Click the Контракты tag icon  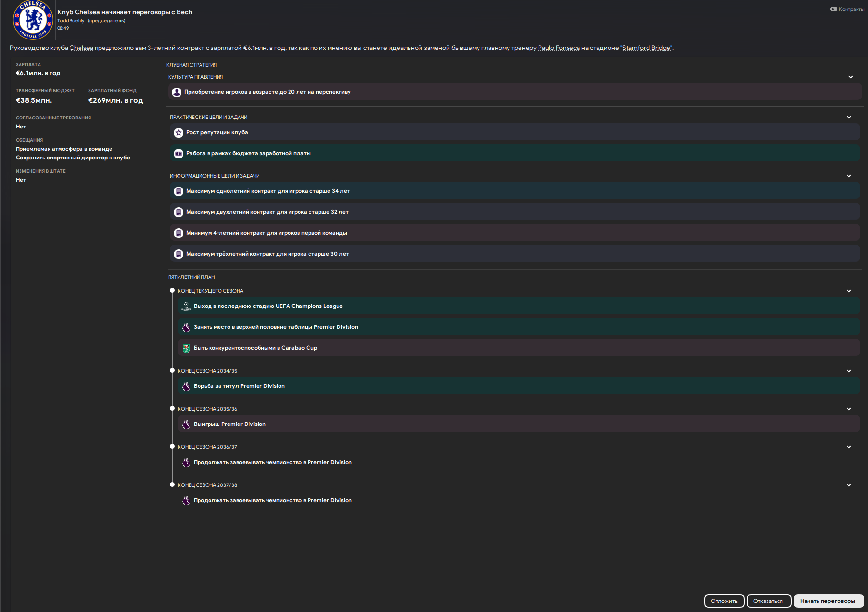(x=833, y=9)
